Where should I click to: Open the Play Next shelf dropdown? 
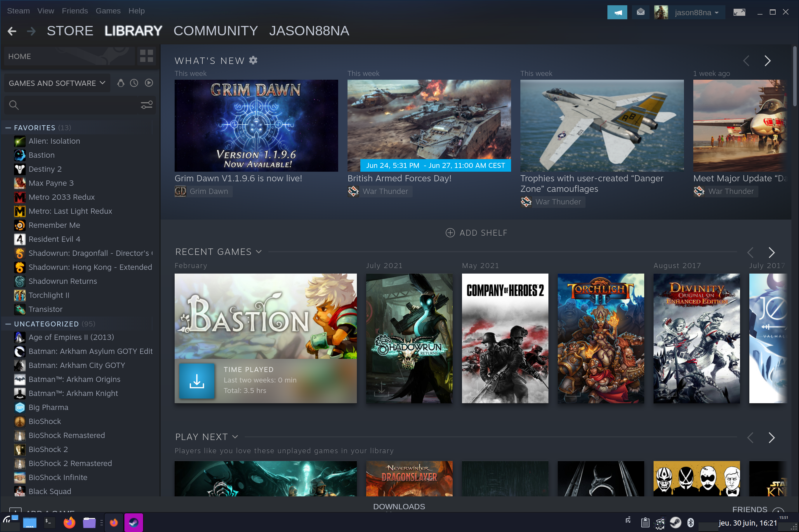[235, 437]
